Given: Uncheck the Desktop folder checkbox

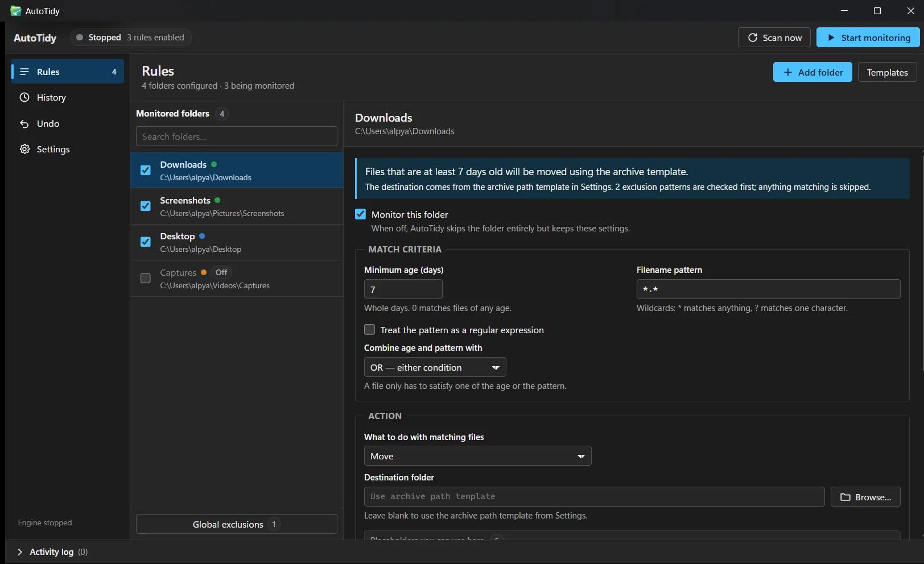Looking at the screenshot, I should [146, 242].
